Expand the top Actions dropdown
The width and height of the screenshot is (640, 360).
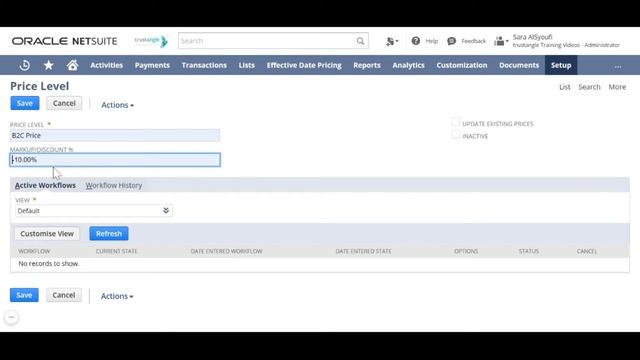(x=118, y=105)
